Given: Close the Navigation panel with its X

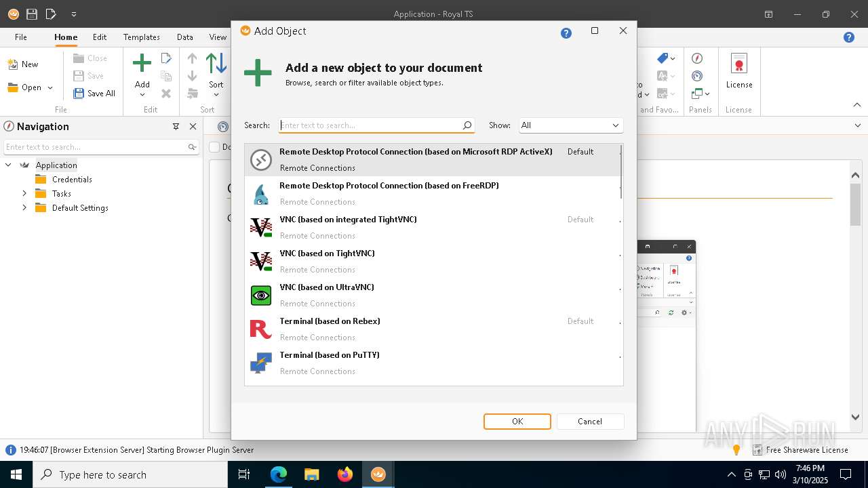Looking at the screenshot, I should coord(193,127).
